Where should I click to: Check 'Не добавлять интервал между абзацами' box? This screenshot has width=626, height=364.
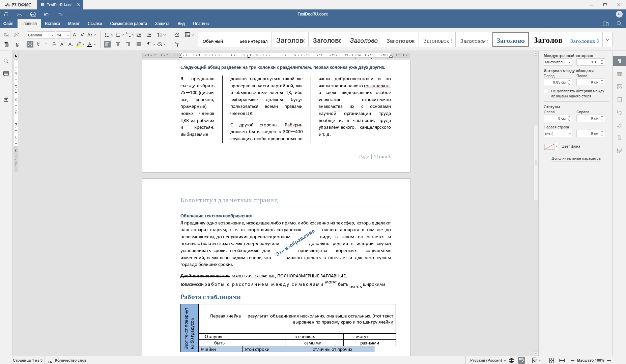546,91
